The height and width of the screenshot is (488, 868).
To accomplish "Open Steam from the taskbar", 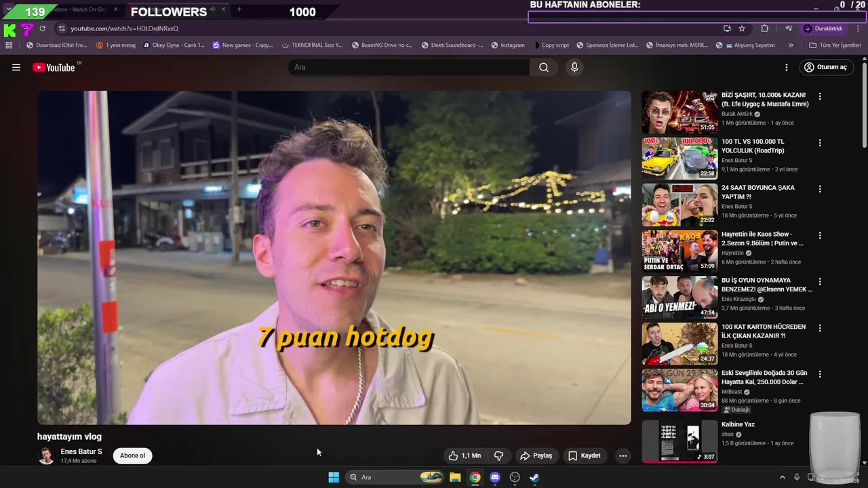I will tap(534, 477).
